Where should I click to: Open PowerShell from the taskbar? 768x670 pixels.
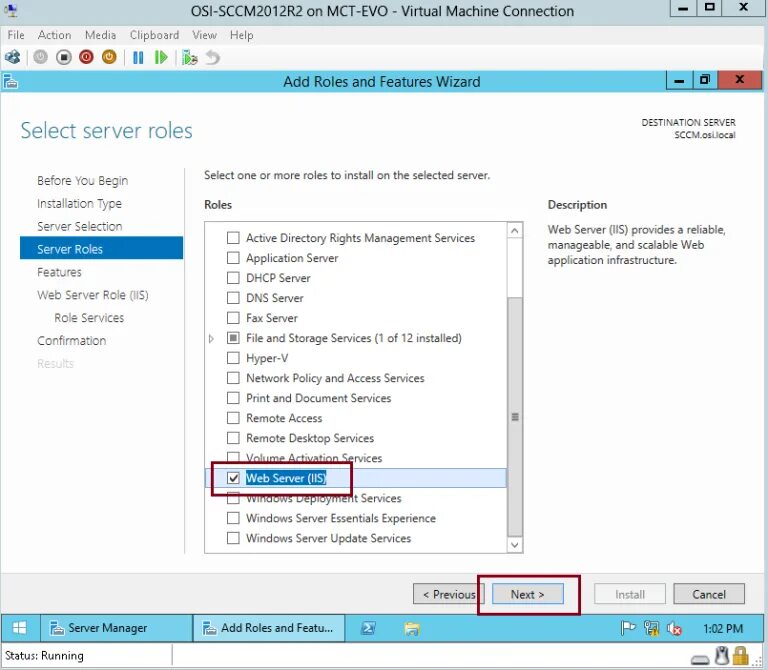[x=368, y=628]
